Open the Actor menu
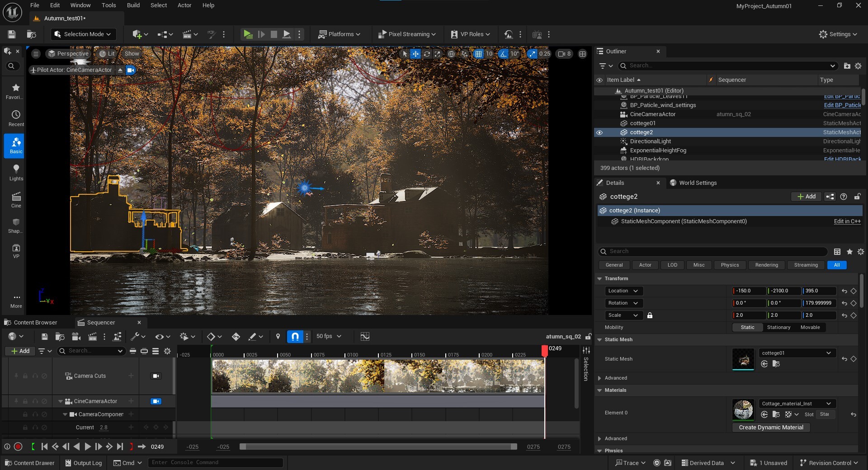This screenshot has height=470, width=868. 184,5
